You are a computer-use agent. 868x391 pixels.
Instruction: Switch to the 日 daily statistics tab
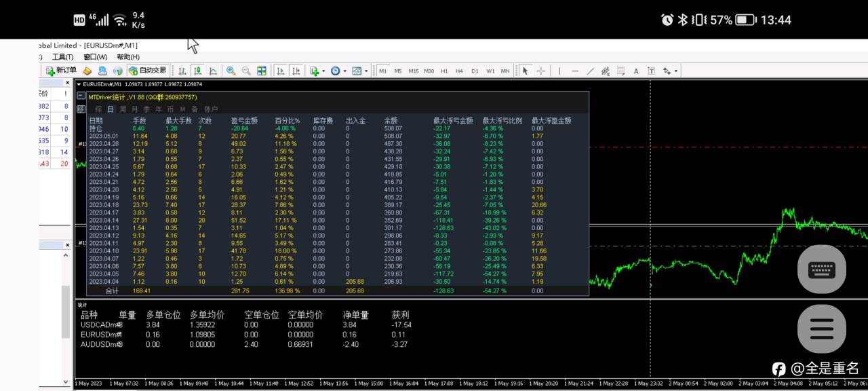coord(111,109)
